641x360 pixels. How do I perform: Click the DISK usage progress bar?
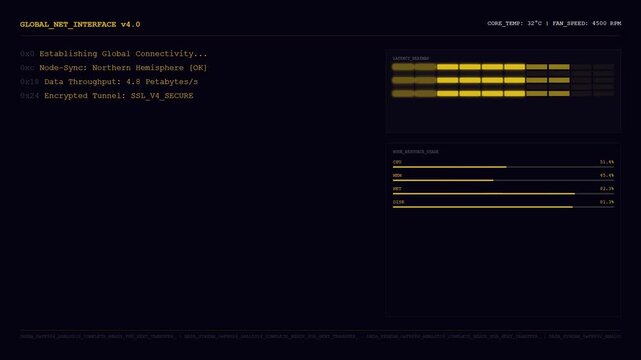point(503,207)
